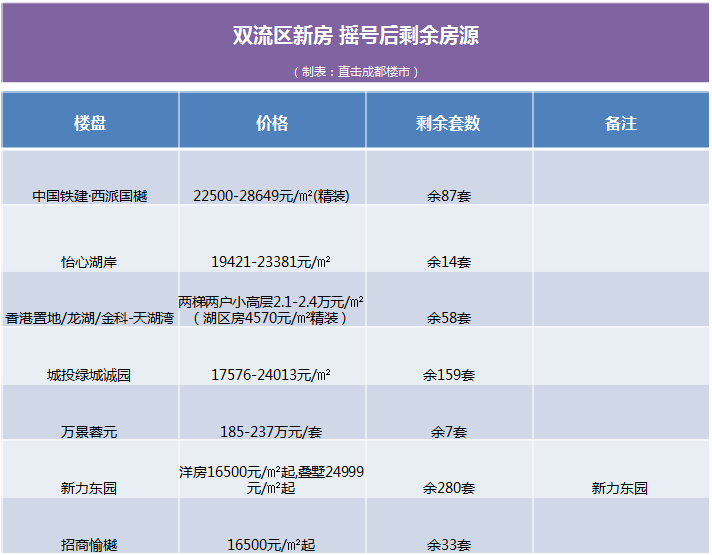Click 新力东园 in the 备注 column
Screen dimensions: 712x555
pos(620,489)
